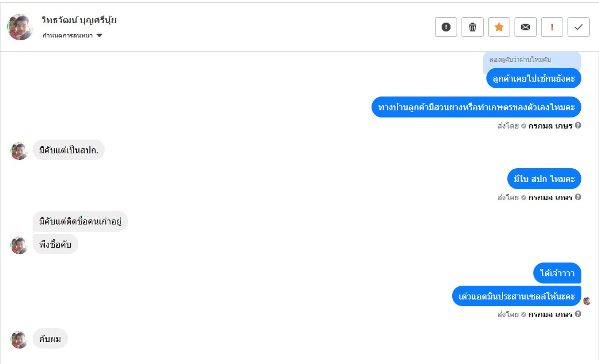
Task: Open sender link "กรกมล เกษร" under the last sent message
Action: (550, 314)
